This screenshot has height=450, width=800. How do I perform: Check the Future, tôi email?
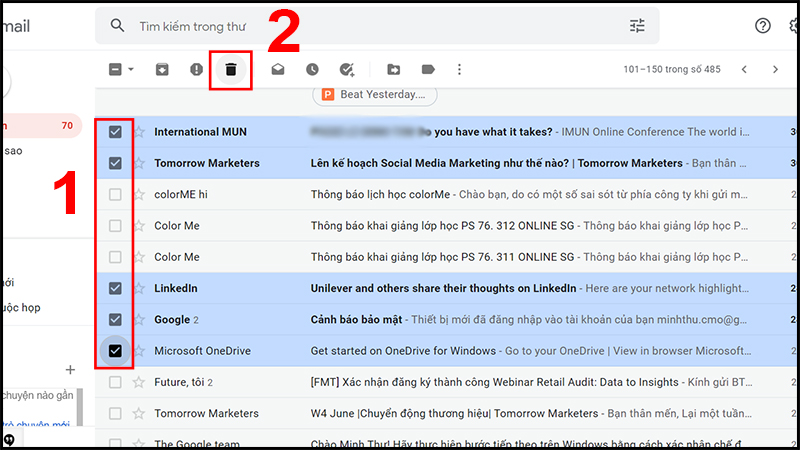(115, 382)
